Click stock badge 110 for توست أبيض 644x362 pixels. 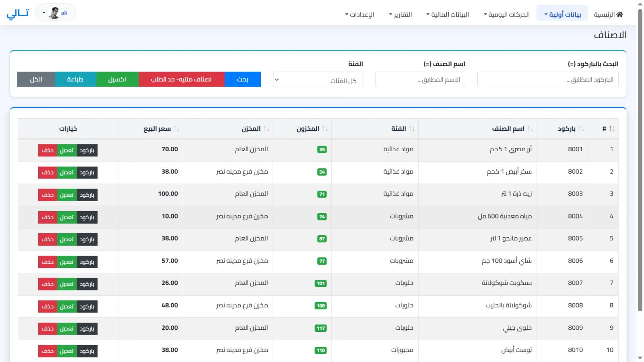click(321, 350)
